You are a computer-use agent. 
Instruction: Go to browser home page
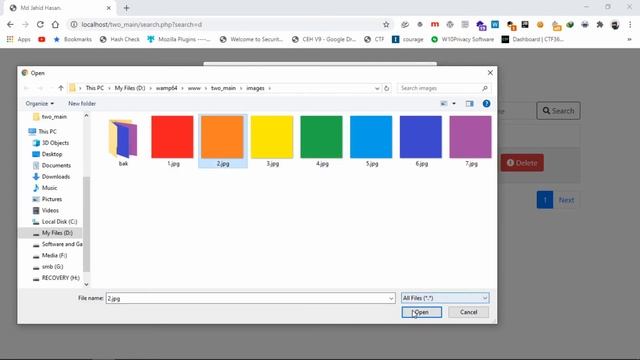pos(55,24)
